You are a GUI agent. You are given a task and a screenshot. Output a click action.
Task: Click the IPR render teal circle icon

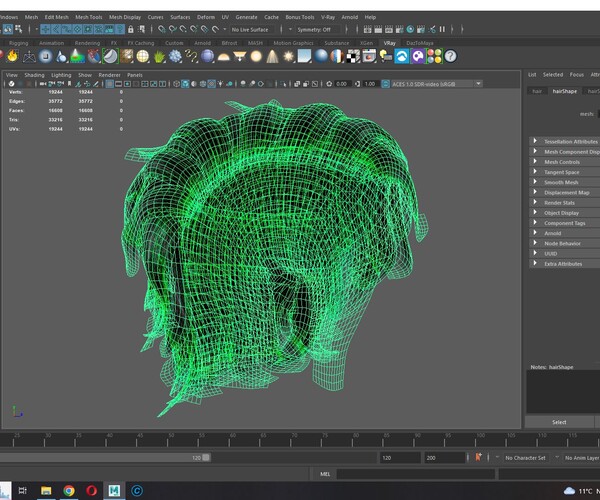pos(410,29)
